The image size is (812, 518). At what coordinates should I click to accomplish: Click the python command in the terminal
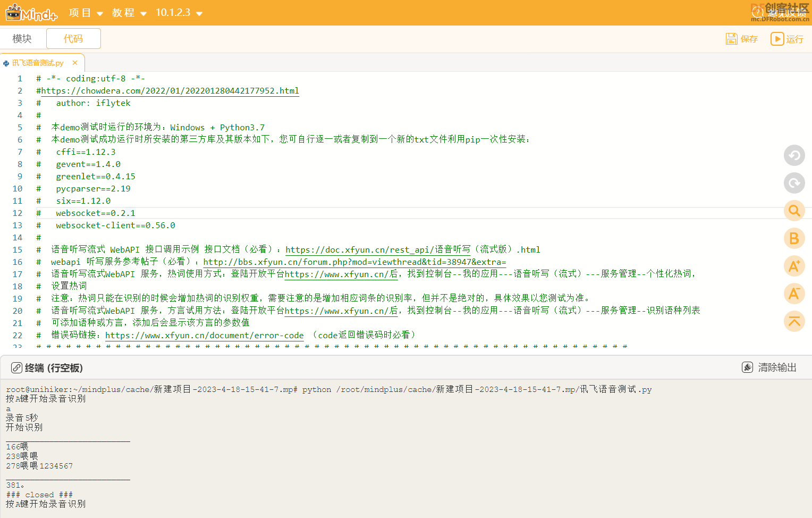pos(477,389)
